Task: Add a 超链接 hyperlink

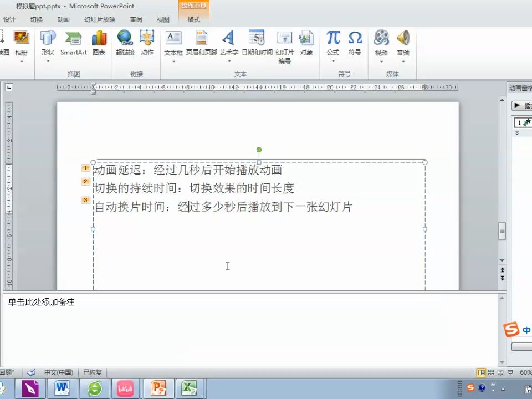Action: [125, 42]
